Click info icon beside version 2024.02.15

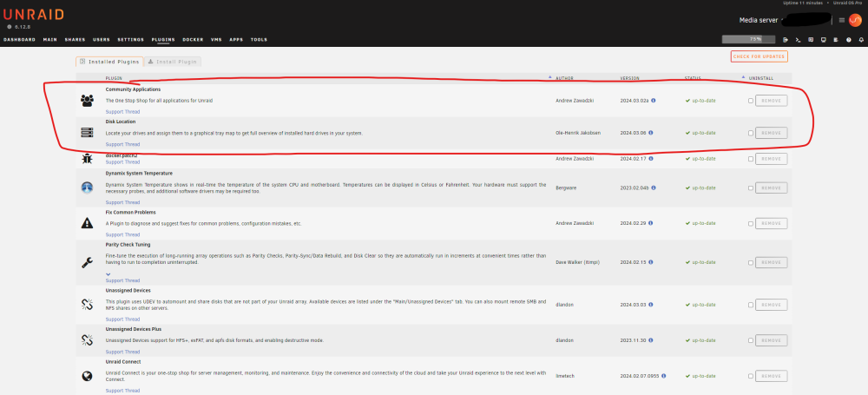coord(650,262)
